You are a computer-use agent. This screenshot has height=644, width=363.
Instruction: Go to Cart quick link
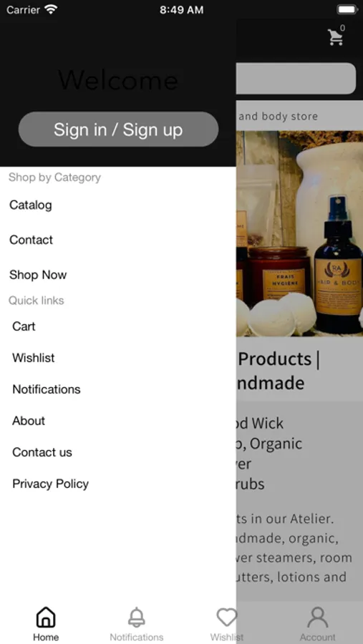[24, 326]
